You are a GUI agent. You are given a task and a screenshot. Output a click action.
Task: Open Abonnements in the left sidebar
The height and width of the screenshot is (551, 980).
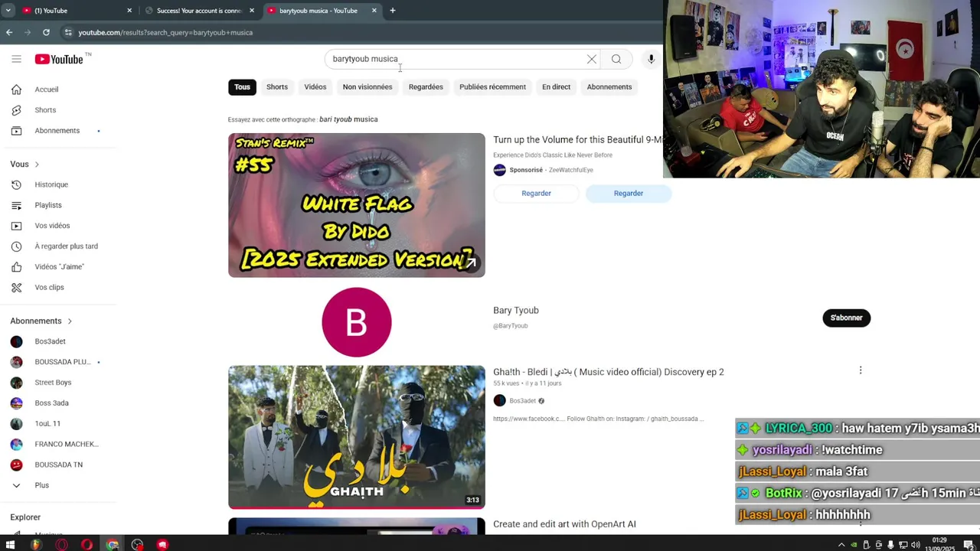coord(58,131)
